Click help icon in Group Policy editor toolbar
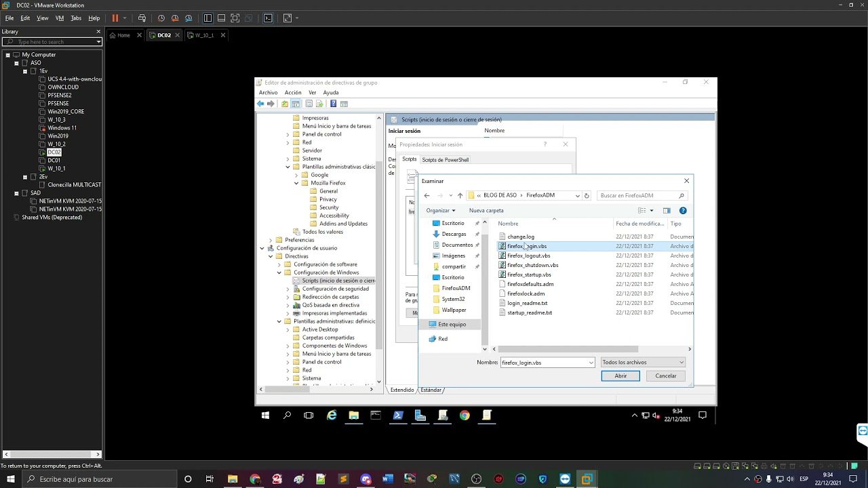Image resolution: width=868 pixels, height=488 pixels. click(x=333, y=104)
